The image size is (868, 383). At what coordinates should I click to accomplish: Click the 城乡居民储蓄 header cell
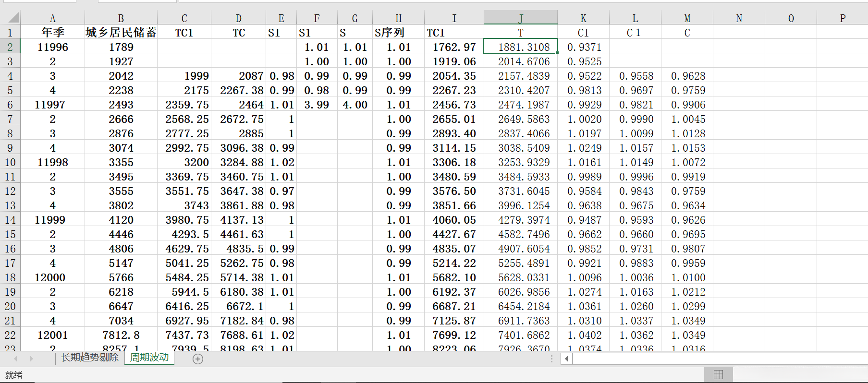(121, 33)
